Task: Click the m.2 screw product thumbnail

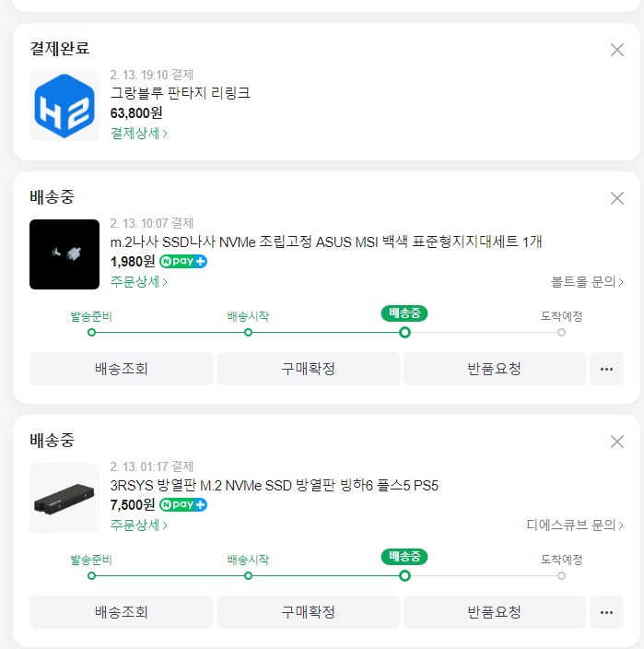Action: click(x=64, y=254)
